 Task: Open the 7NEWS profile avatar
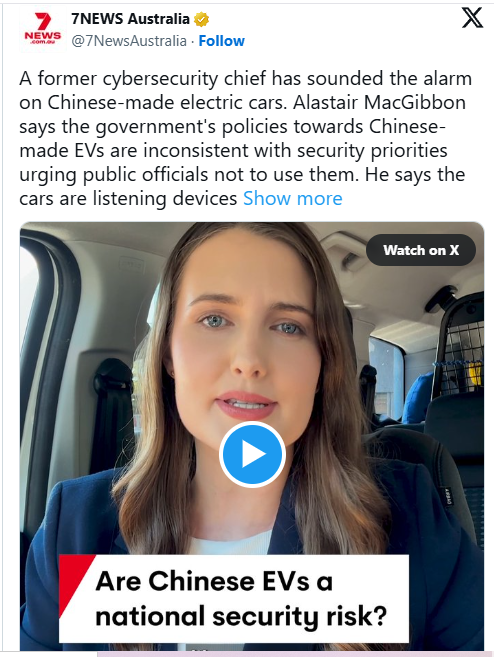(x=42, y=29)
